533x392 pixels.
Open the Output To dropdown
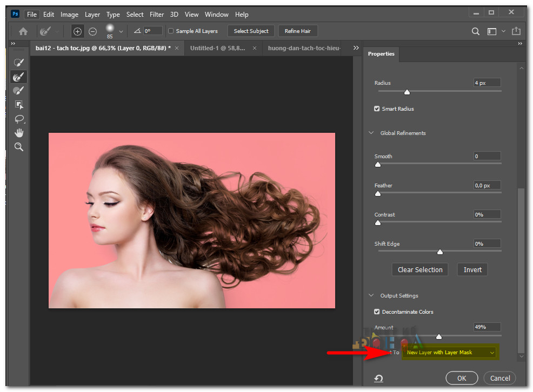tap(449, 352)
